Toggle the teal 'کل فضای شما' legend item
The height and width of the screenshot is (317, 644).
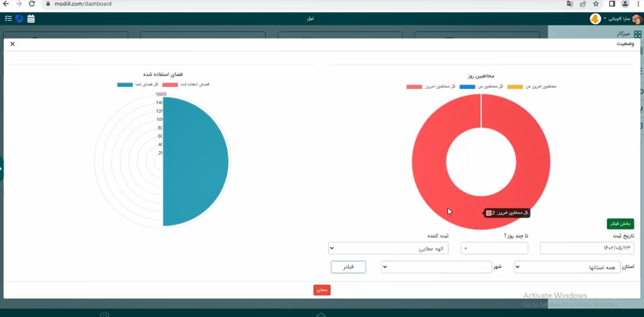click(x=138, y=85)
